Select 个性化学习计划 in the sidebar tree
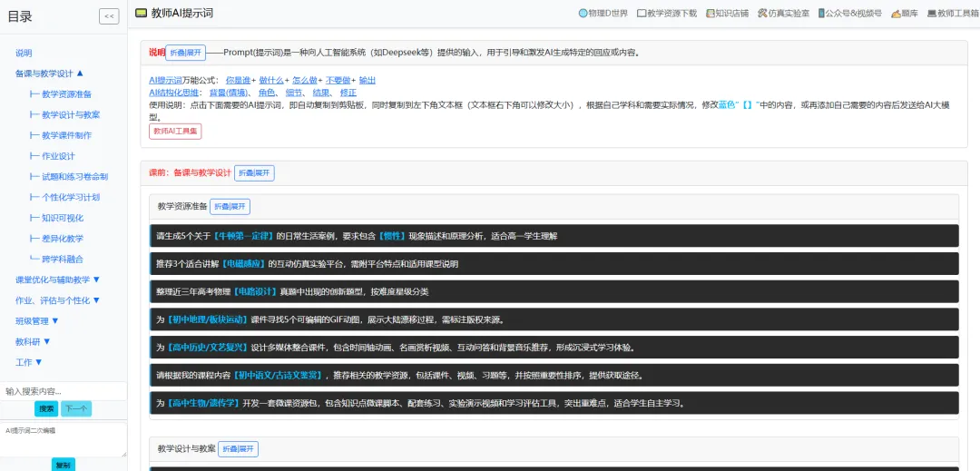Screen dimensions: 980x471 [x=65, y=198]
